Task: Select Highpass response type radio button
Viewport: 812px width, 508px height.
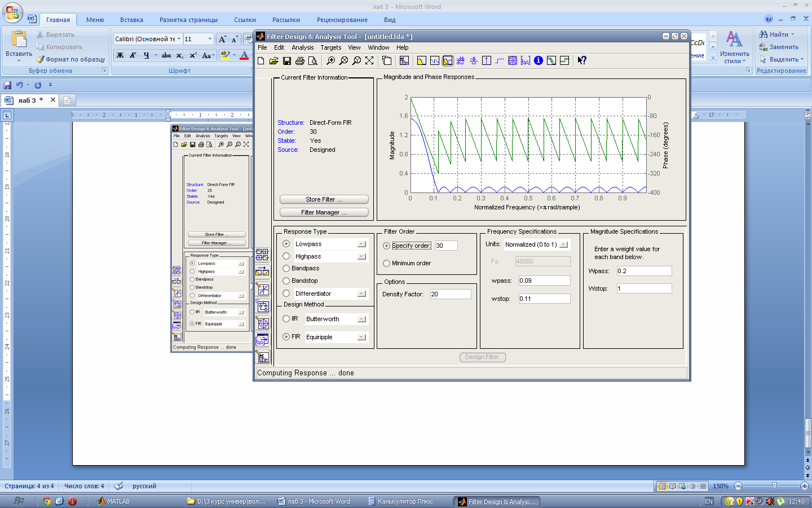Action: click(x=286, y=256)
